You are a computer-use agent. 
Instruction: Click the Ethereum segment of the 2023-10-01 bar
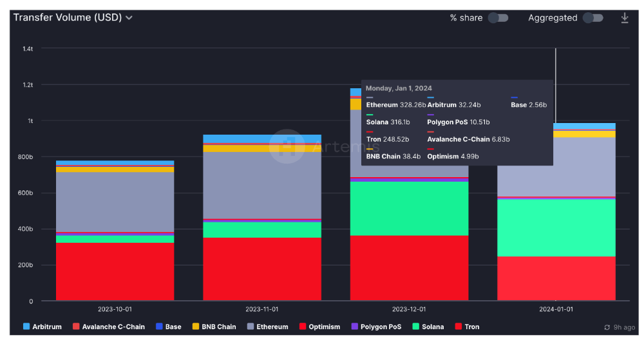[115, 202]
